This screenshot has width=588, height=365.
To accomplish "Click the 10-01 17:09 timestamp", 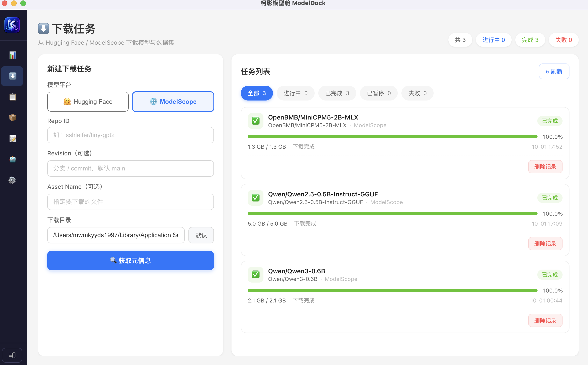I will point(547,223).
